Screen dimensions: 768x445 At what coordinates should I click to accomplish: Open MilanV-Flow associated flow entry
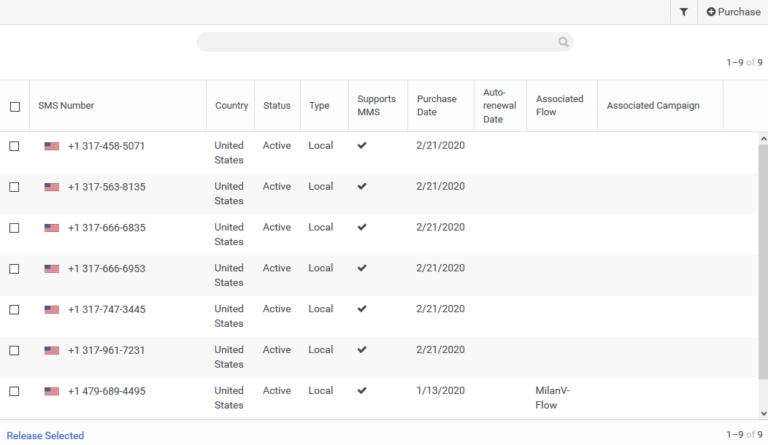[x=552, y=398]
